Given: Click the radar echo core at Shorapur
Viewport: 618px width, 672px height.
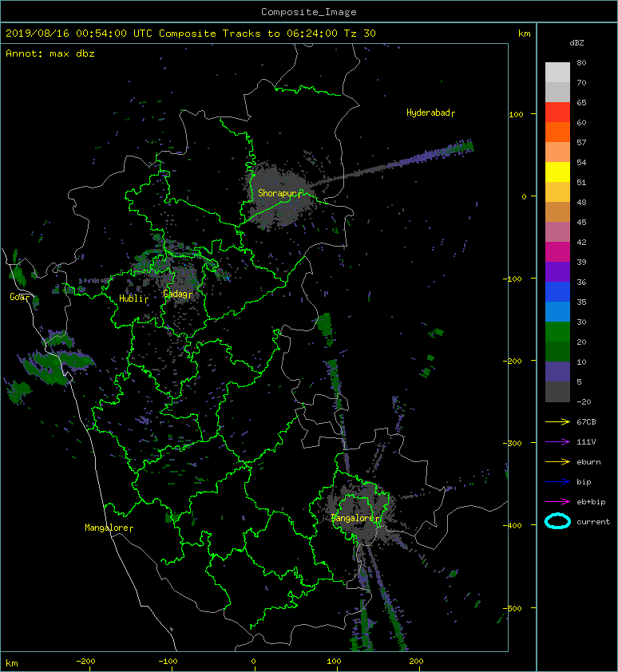Looking at the screenshot, I should 279,195.
